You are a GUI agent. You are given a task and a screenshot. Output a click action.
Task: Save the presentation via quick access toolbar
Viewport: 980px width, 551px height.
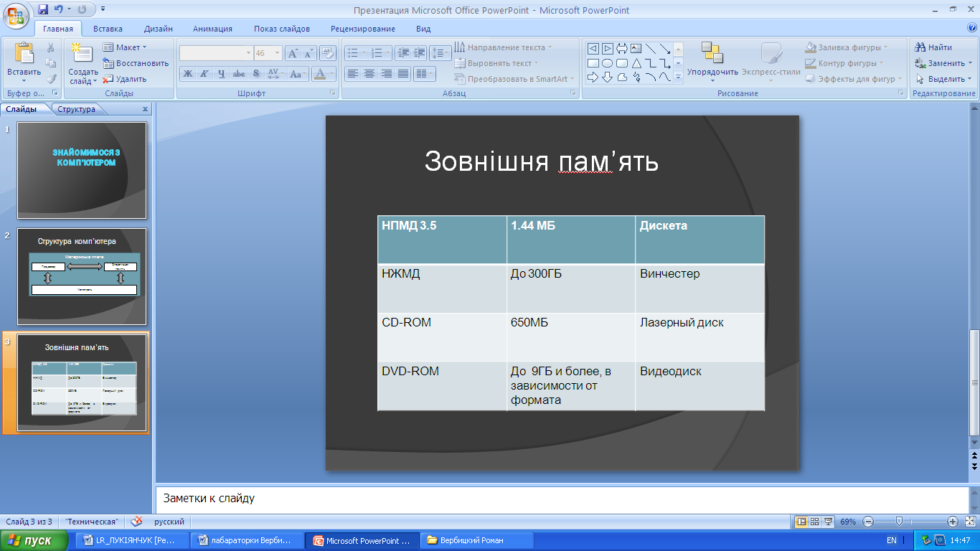point(43,9)
